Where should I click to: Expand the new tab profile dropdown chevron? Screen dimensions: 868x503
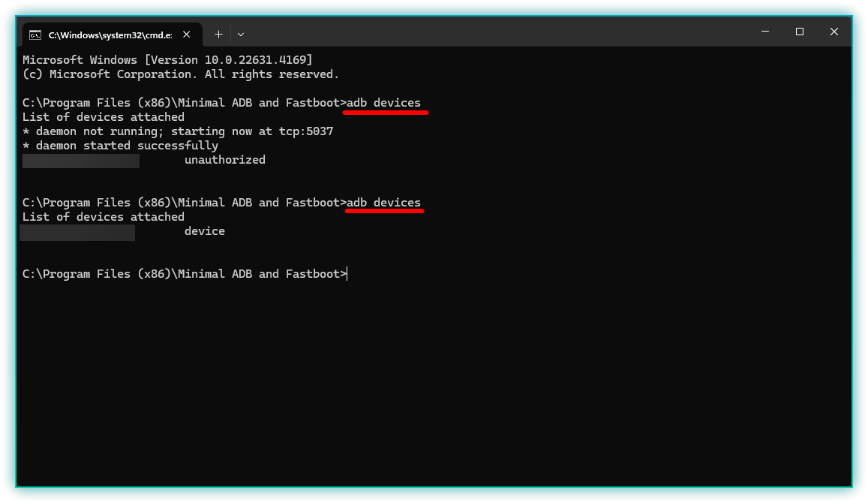pos(241,35)
